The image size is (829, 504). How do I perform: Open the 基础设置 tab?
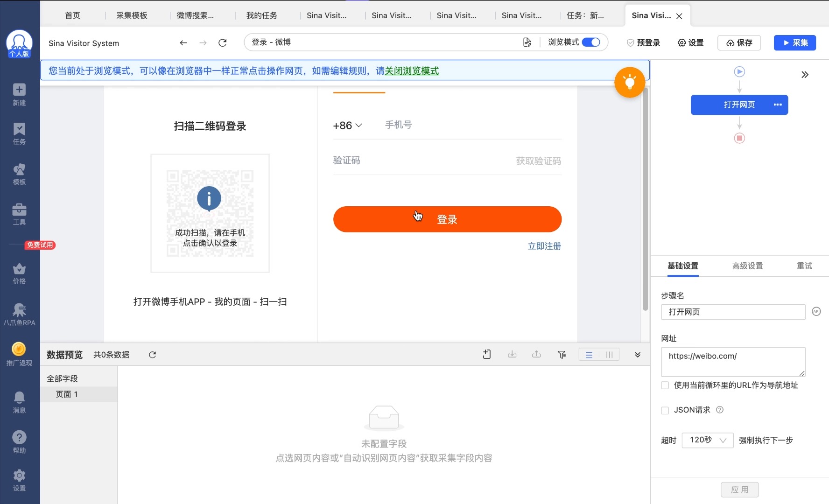tap(683, 266)
